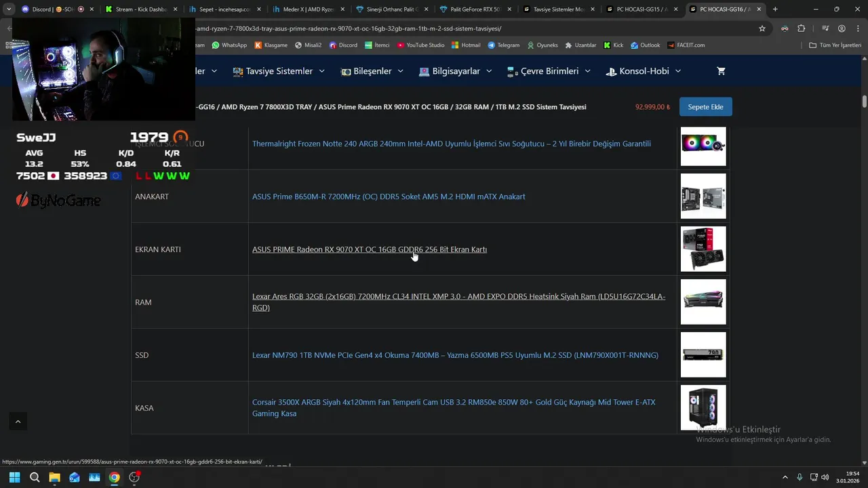This screenshot has width=868, height=488.
Task: Open the Telegram bookmark
Action: (x=503, y=45)
